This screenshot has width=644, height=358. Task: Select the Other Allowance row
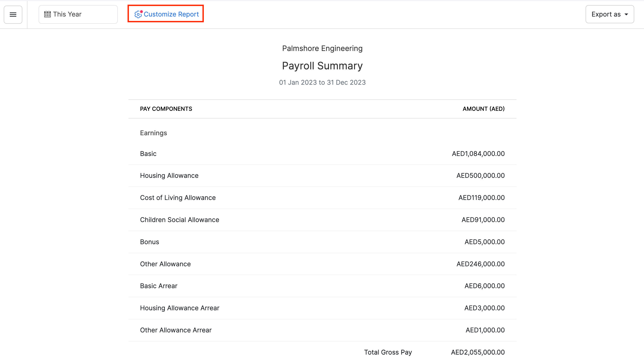pyautogui.click(x=322, y=264)
